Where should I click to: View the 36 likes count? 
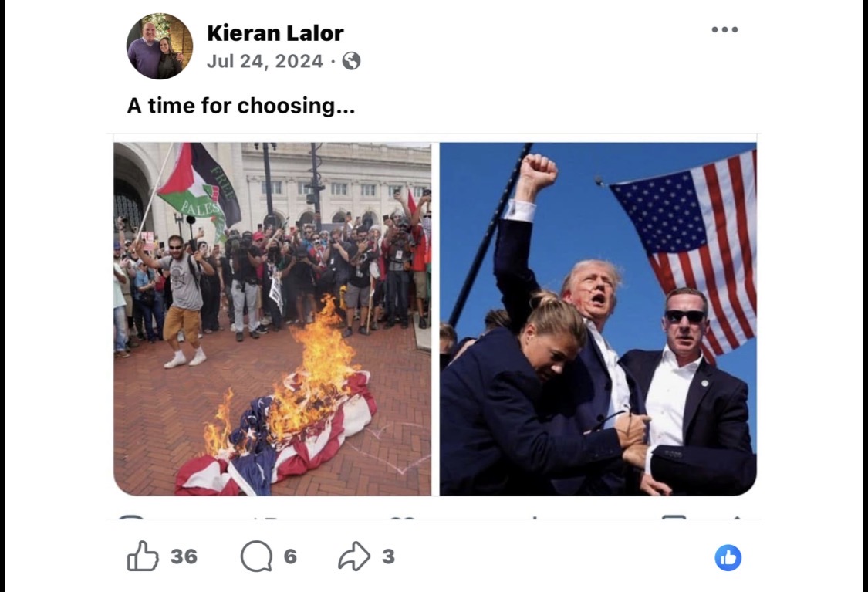[x=184, y=556]
